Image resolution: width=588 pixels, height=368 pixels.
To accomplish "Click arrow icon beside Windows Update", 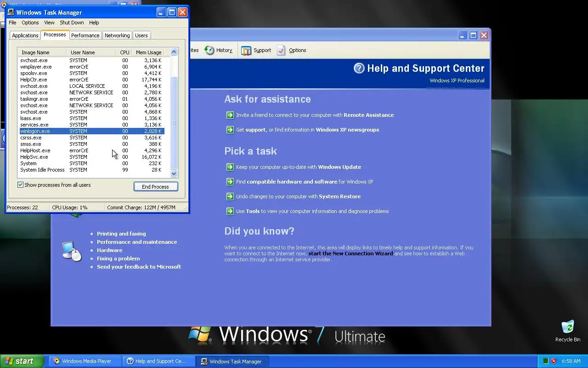I will [230, 167].
